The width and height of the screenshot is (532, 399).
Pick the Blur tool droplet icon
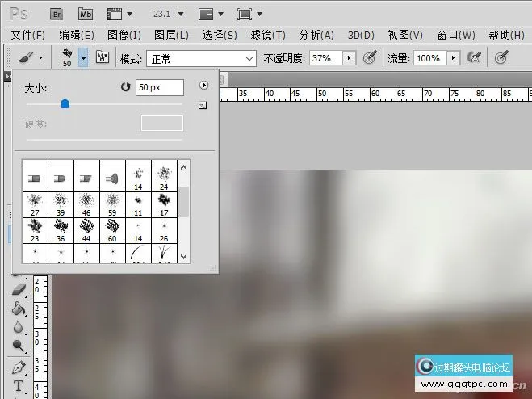(19, 327)
